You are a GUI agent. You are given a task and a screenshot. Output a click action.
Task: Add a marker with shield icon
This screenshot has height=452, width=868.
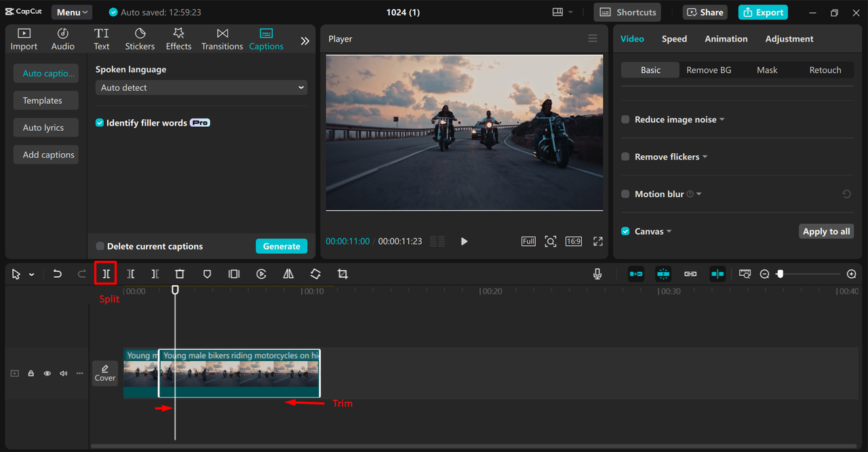click(207, 274)
